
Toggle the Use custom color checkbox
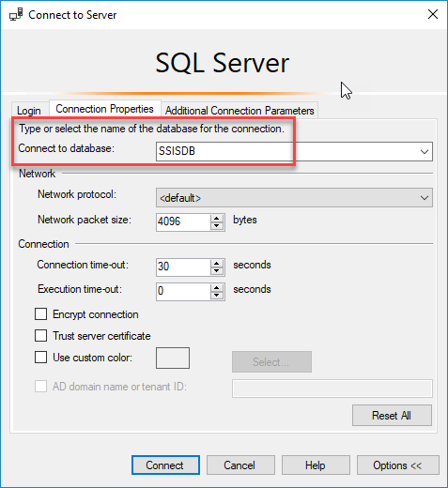pyautogui.click(x=40, y=358)
